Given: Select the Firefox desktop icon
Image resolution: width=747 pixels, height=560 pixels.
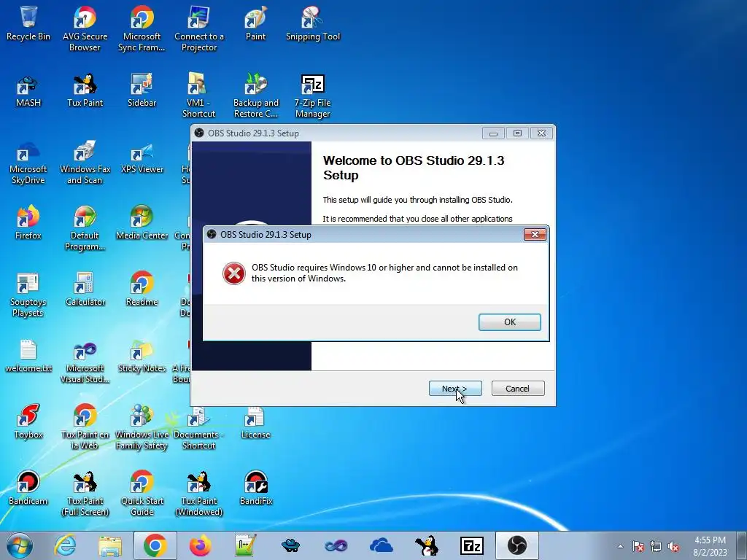Looking at the screenshot, I should pos(28,223).
